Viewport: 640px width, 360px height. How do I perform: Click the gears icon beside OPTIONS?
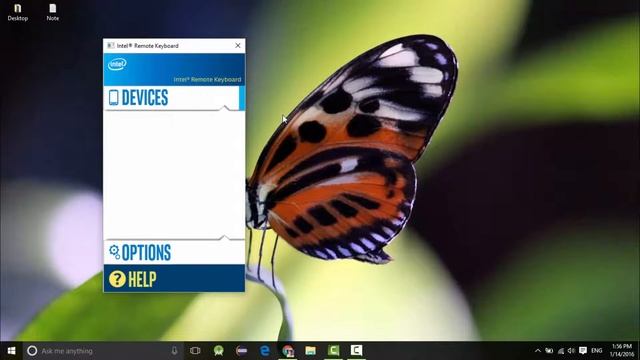(x=114, y=252)
